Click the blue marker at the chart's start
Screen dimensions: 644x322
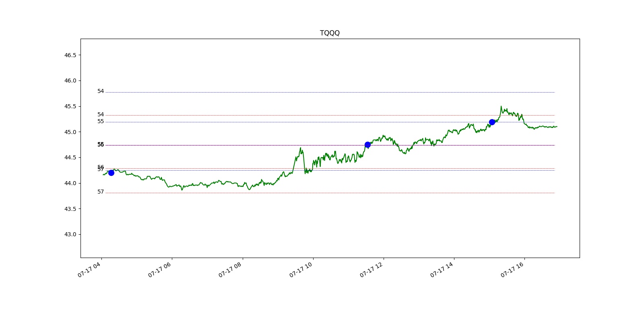pyautogui.click(x=111, y=173)
